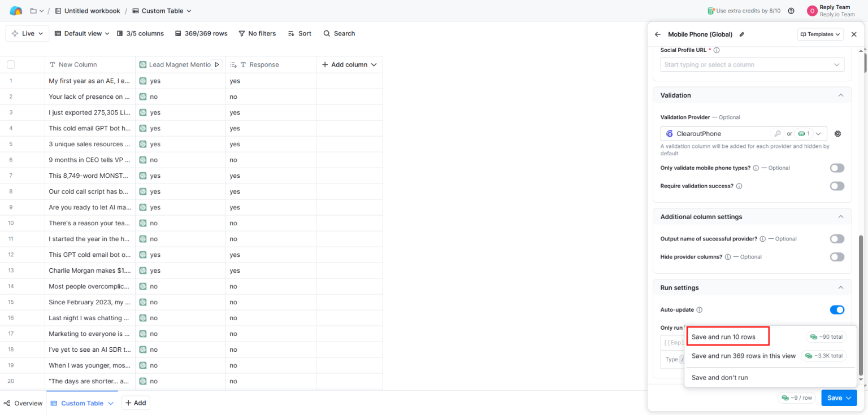
Task: Click the Clay logo in the top-left corner
Action: [16, 11]
